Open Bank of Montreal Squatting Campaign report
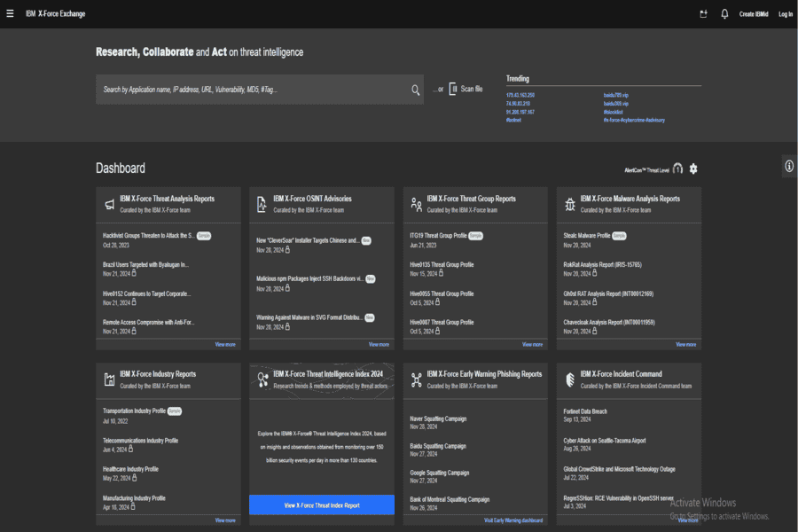Viewport: 798px width, 532px height. point(450,499)
